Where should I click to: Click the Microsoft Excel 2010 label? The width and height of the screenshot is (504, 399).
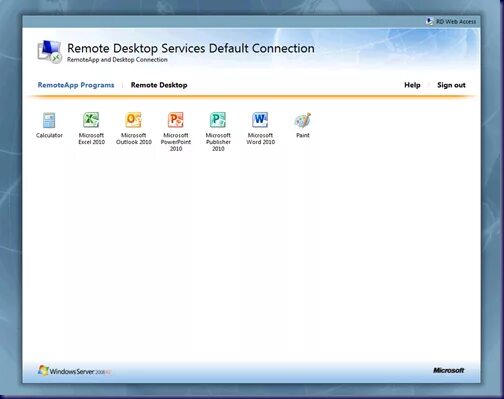pyautogui.click(x=91, y=139)
